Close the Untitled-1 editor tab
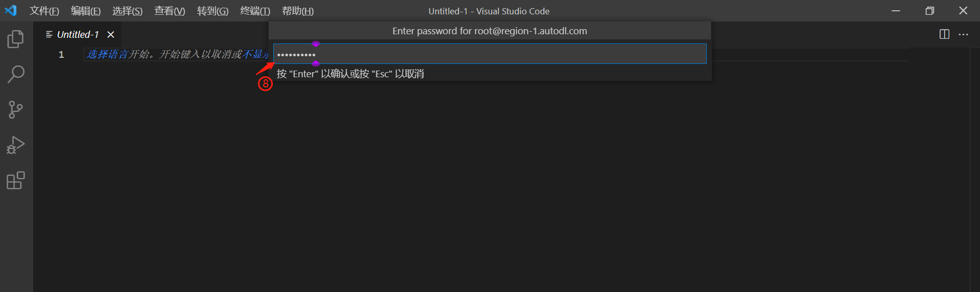The height and width of the screenshot is (292, 980). 111,34
